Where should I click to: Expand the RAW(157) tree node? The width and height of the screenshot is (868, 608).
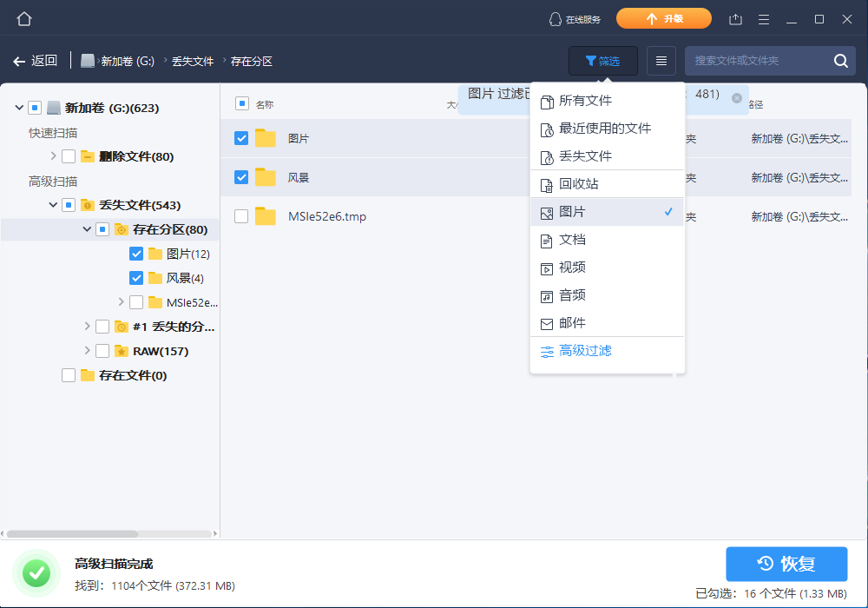(88, 351)
